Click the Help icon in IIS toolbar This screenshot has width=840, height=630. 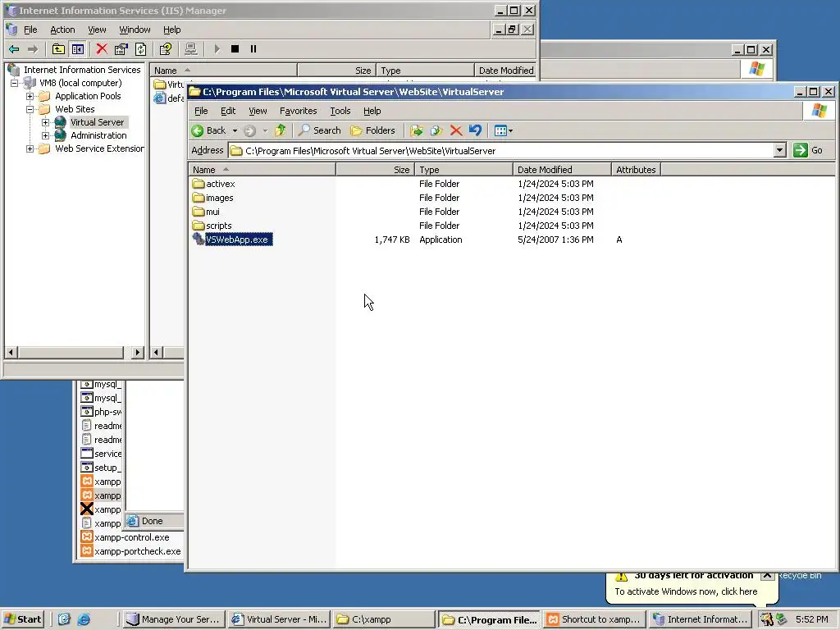(x=166, y=49)
